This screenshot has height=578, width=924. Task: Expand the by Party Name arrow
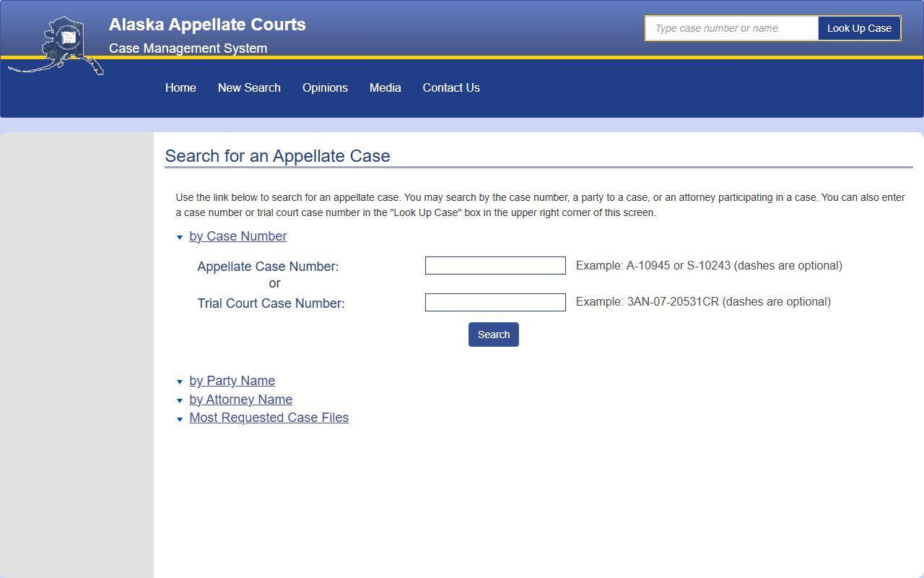click(180, 382)
